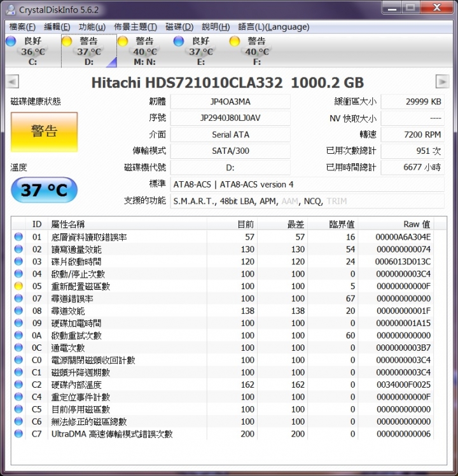This screenshot has height=476, width=458.
Task: Click raw value 0034000F0025
Action: click(x=403, y=384)
